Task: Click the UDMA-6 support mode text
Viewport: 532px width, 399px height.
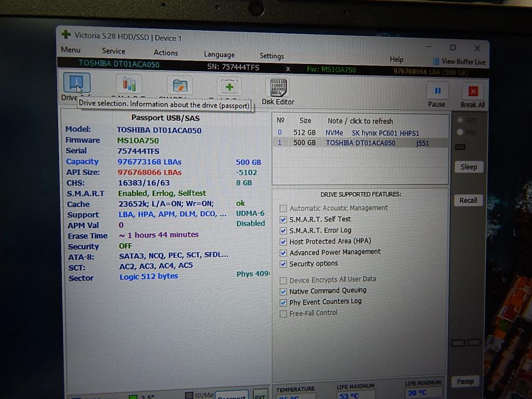Action: click(x=250, y=214)
